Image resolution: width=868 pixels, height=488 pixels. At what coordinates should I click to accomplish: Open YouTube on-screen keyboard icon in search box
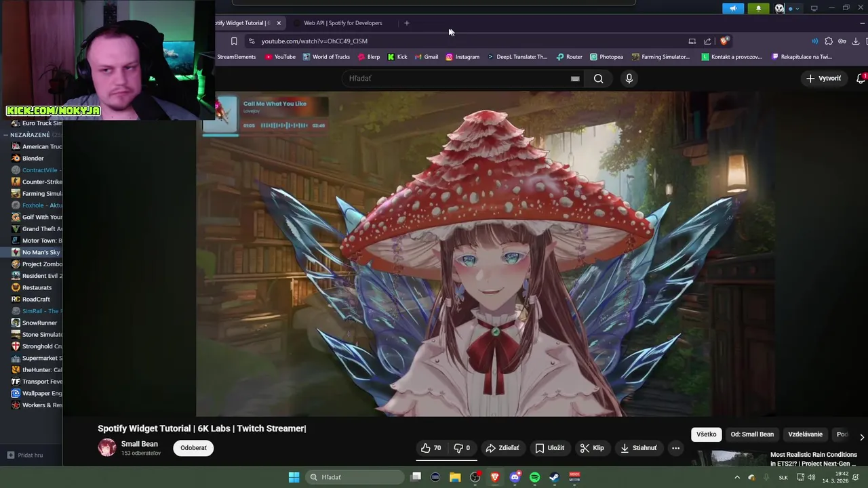[575, 79]
